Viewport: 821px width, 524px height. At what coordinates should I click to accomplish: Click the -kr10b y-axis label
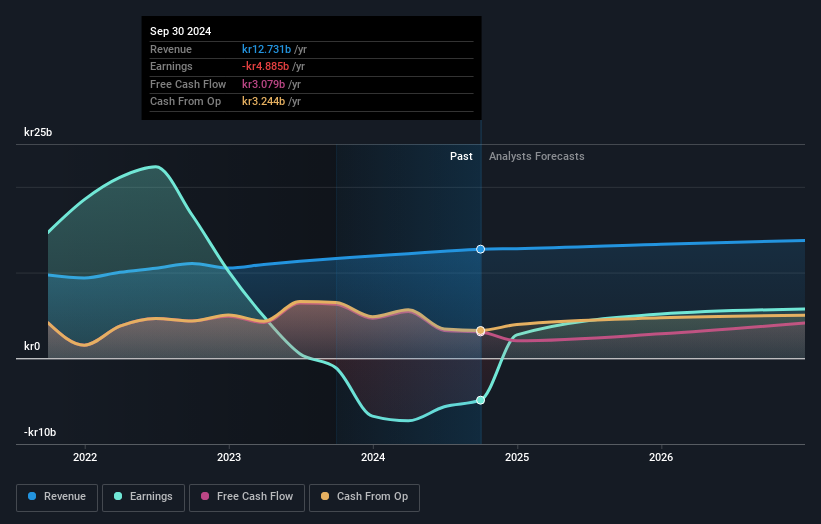pos(40,432)
